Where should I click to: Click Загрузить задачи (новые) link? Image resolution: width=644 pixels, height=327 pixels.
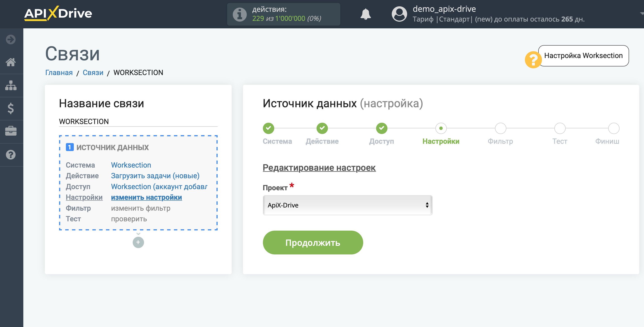[155, 176]
